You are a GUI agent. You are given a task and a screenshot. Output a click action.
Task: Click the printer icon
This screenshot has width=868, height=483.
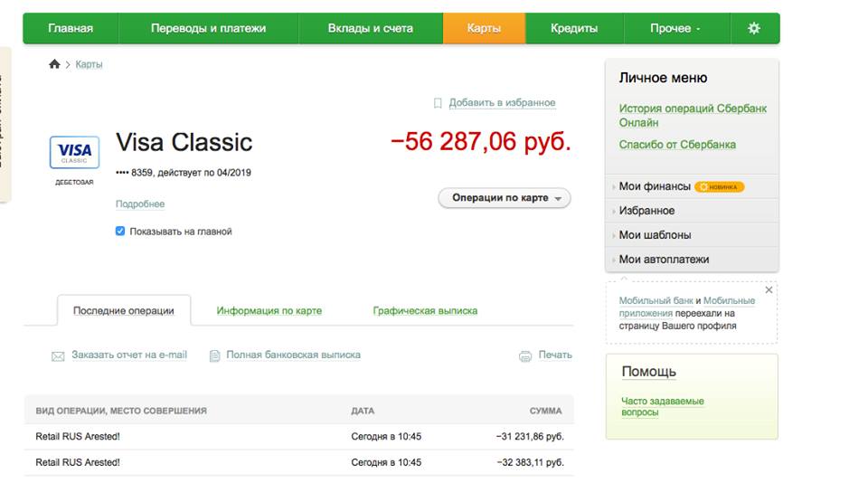point(524,356)
